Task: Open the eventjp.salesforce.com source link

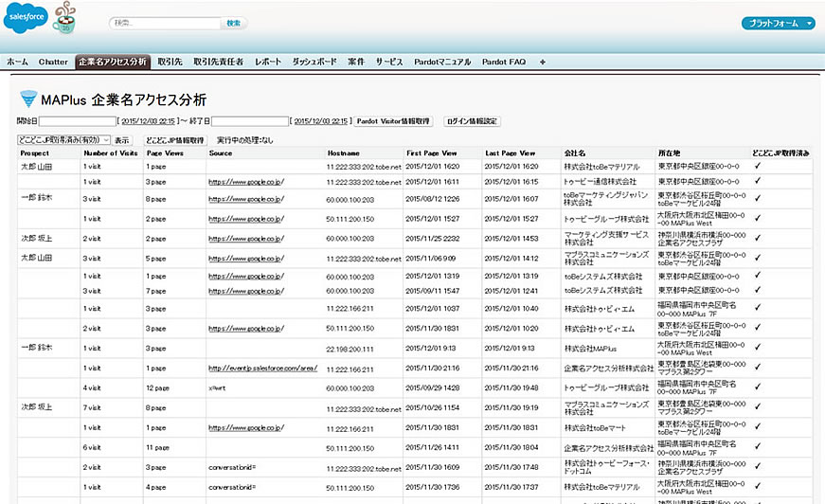Action: click(263, 369)
